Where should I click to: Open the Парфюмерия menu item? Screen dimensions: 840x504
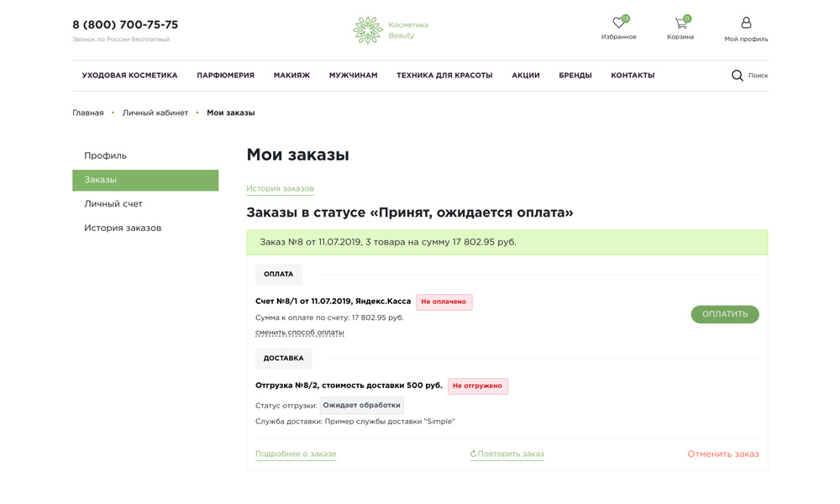(x=225, y=76)
